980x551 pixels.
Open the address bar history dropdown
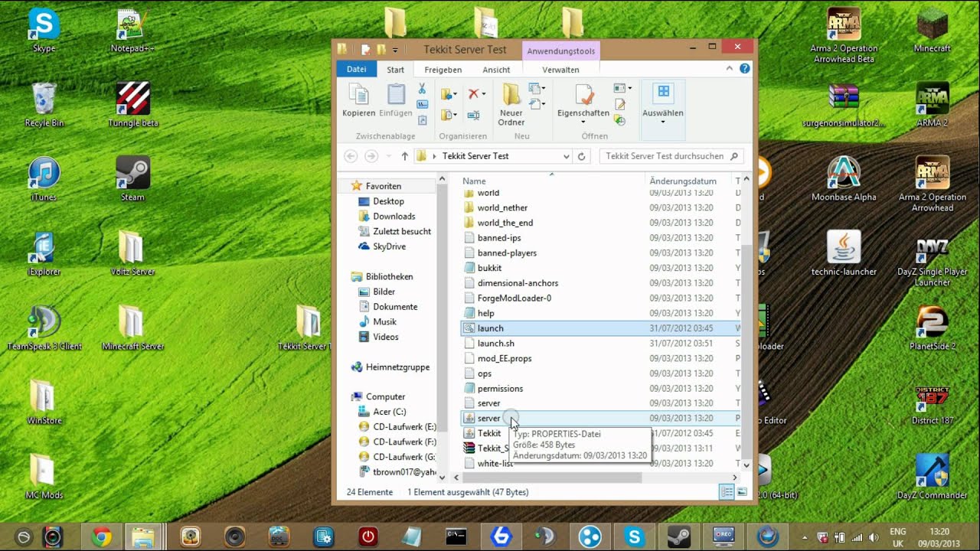click(567, 156)
